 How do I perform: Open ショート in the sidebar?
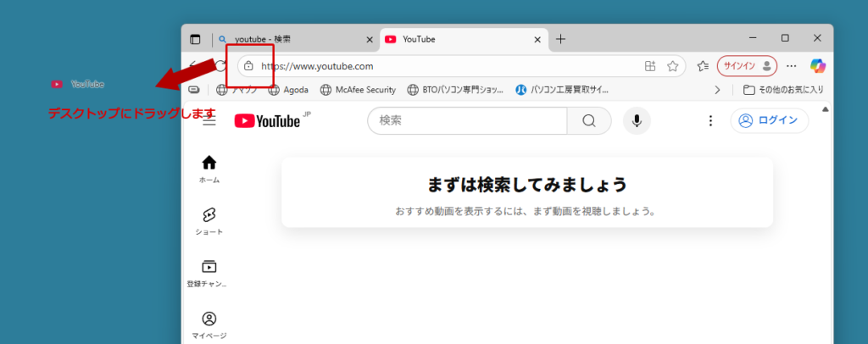pyautogui.click(x=209, y=221)
